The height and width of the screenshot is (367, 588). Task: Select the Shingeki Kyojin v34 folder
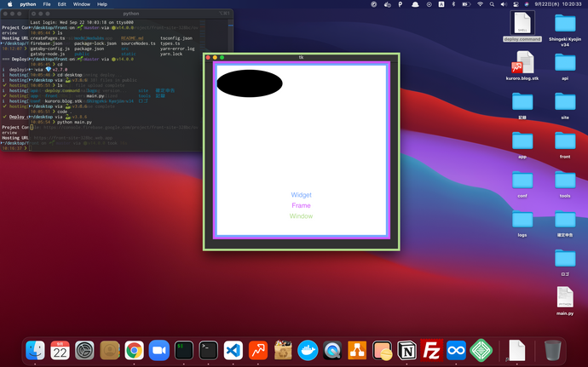point(565,30)
